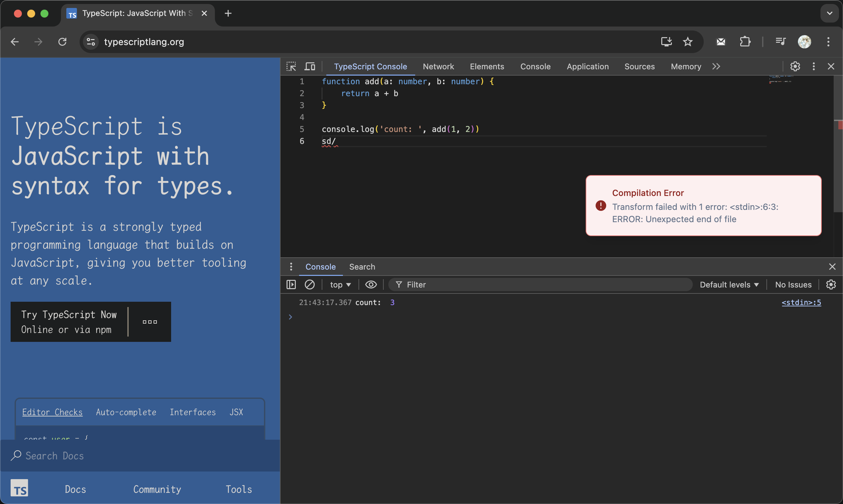843x504 pixels.
Task: Open the media controls icon
Action: (781, 42)
